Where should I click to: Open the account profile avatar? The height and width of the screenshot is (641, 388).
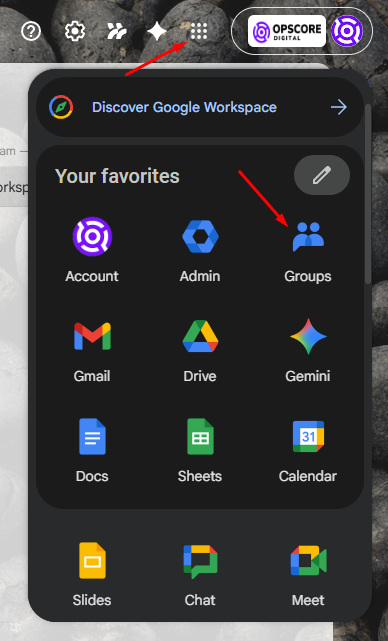tap(347, 31)
